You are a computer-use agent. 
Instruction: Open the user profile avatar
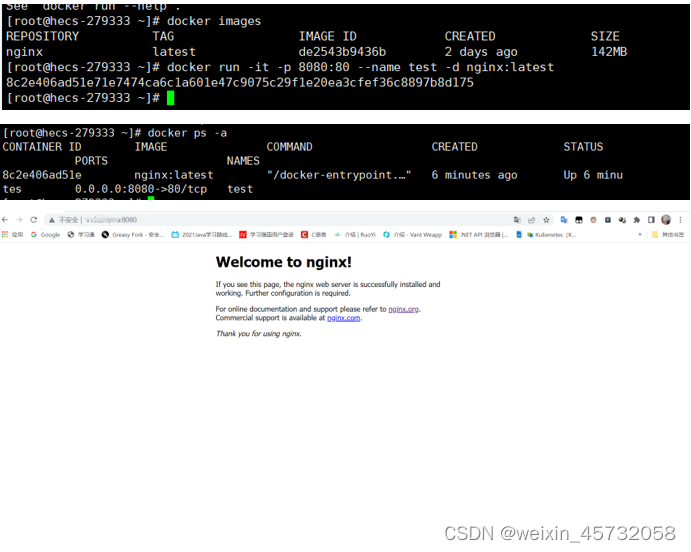click(666, 219)
